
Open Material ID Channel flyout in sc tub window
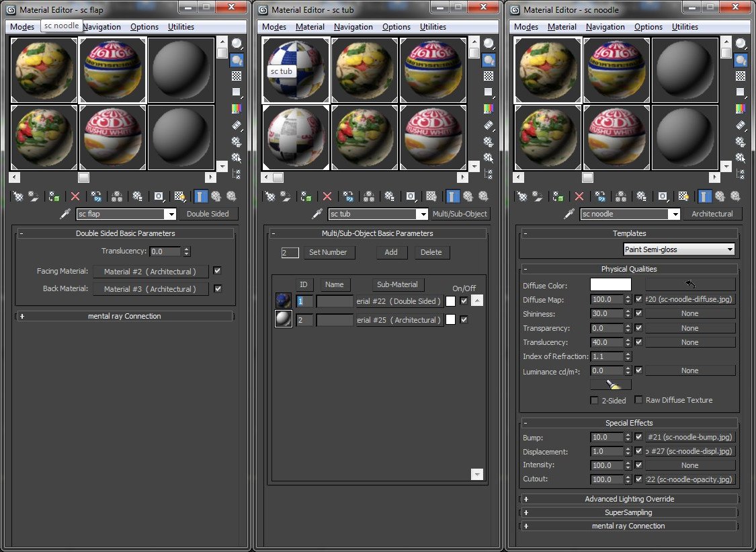[411, 196]
